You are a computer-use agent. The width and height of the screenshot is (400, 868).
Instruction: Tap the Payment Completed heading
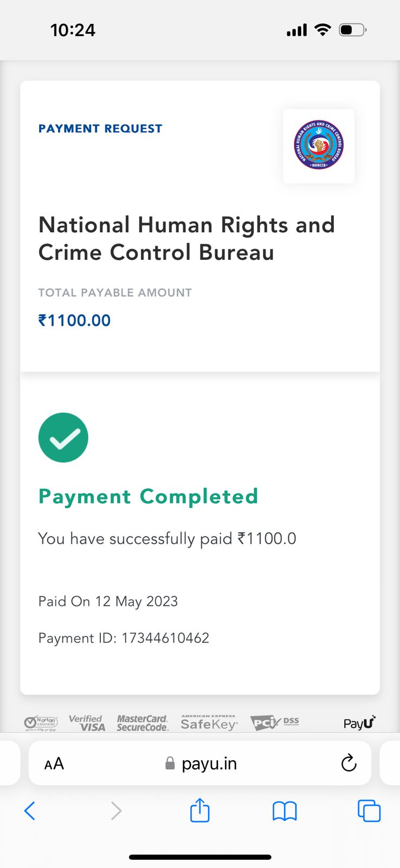(x=148, y=496)
